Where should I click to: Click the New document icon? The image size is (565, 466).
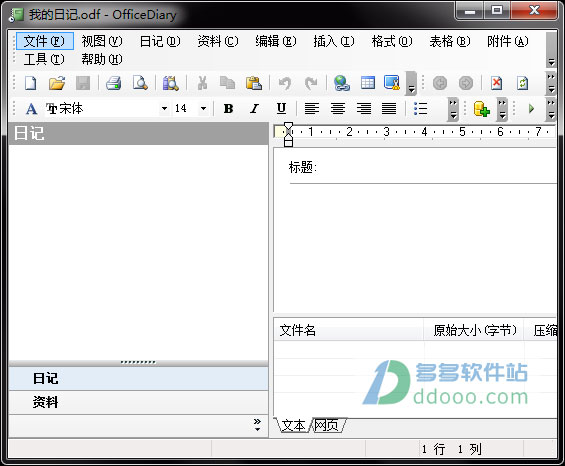(31, 83)
